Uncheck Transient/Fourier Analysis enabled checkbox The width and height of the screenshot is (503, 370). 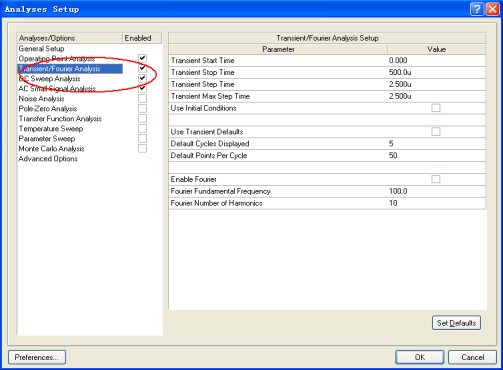pos(142,68)
